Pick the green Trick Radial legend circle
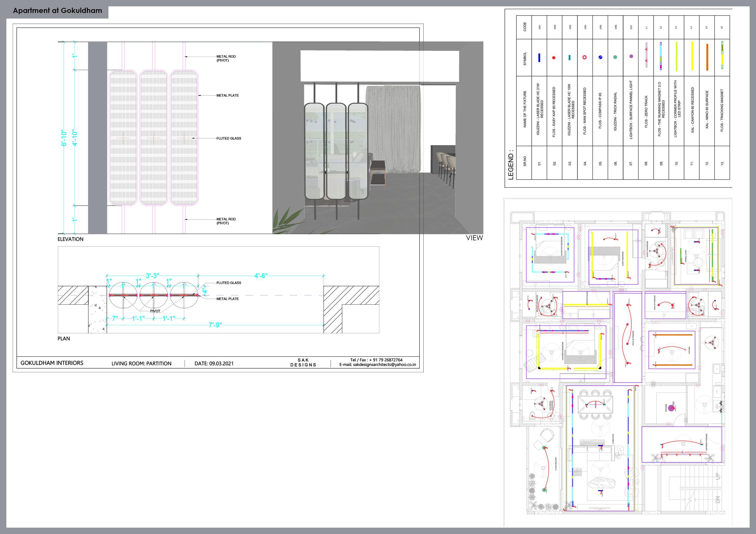 point(615,57)
